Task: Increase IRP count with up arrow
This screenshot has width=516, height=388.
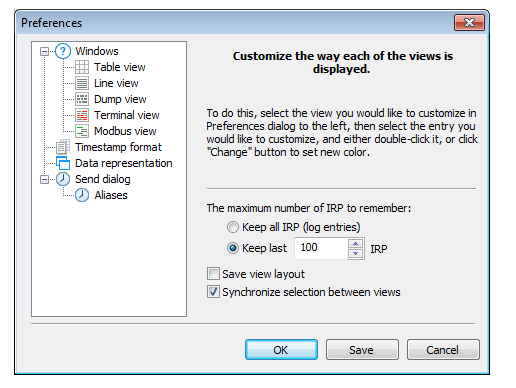Action: tap(355, 243)
